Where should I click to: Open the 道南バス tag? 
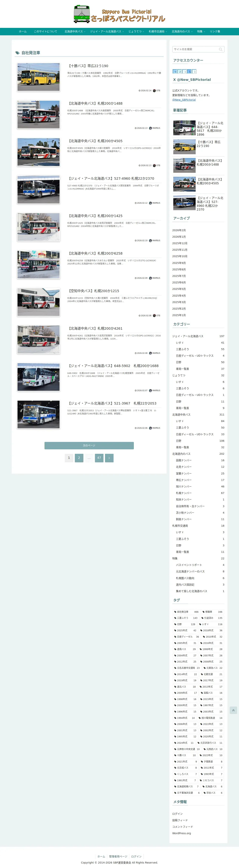click(185, 649)
